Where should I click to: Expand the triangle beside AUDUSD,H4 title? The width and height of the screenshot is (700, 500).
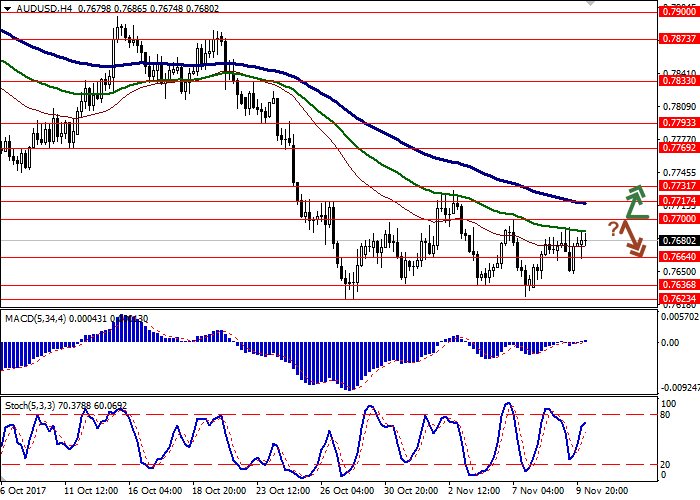tap(6, 8)
